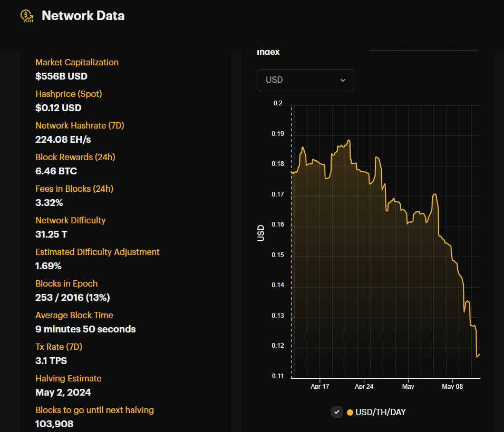This screenshot has width=504, height=432.
Task: Click the Network Data coin chart icon
Action: point(27,16)
